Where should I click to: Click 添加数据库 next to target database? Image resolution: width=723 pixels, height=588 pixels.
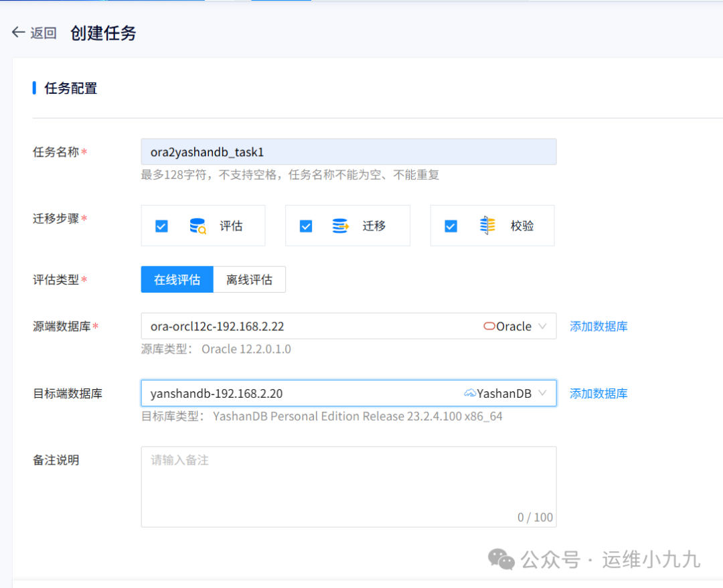[x=598, y=393]
